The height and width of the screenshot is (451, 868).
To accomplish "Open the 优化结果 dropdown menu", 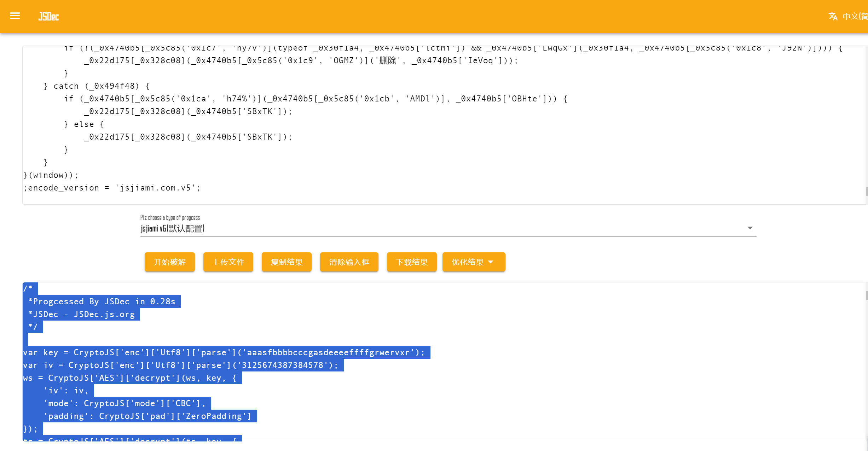I will (468, 262).
